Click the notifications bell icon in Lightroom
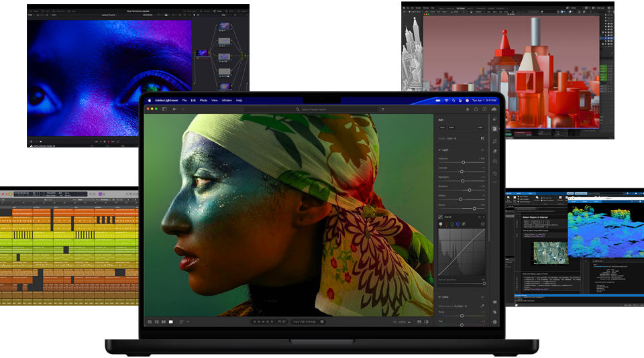644x358 pixels. 468,109
